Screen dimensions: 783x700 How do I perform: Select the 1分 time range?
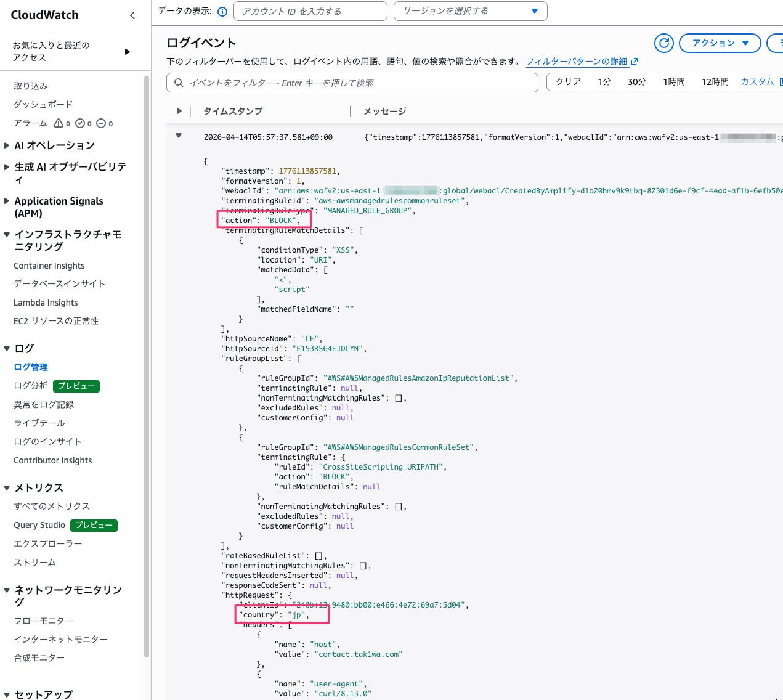point(604,82)
